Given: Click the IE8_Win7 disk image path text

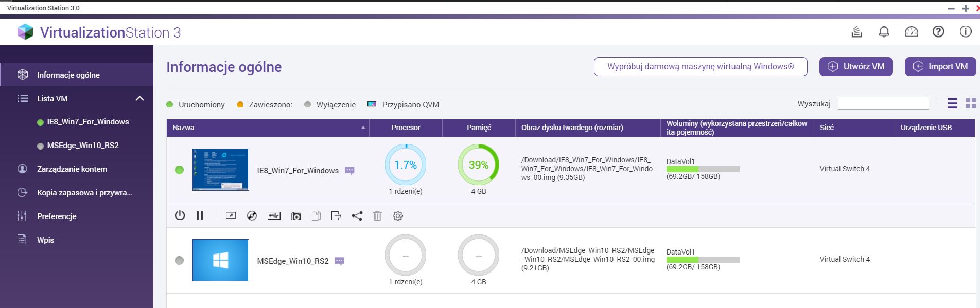Looking at the screenshot, I should (x=587, y=169).
